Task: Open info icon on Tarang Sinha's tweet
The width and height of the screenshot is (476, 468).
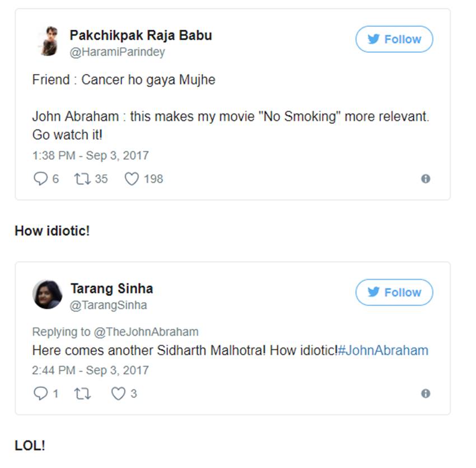Action: pyautogui.click(x=426, y=394)
